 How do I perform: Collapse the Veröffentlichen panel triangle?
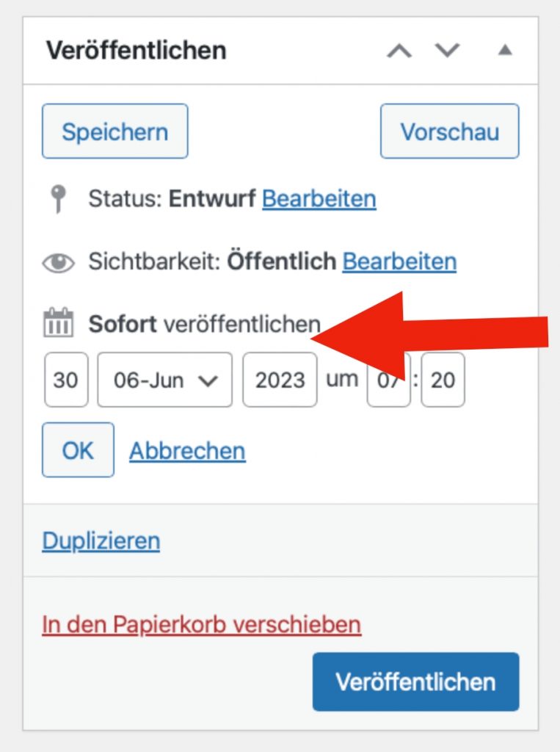point(504,51)
